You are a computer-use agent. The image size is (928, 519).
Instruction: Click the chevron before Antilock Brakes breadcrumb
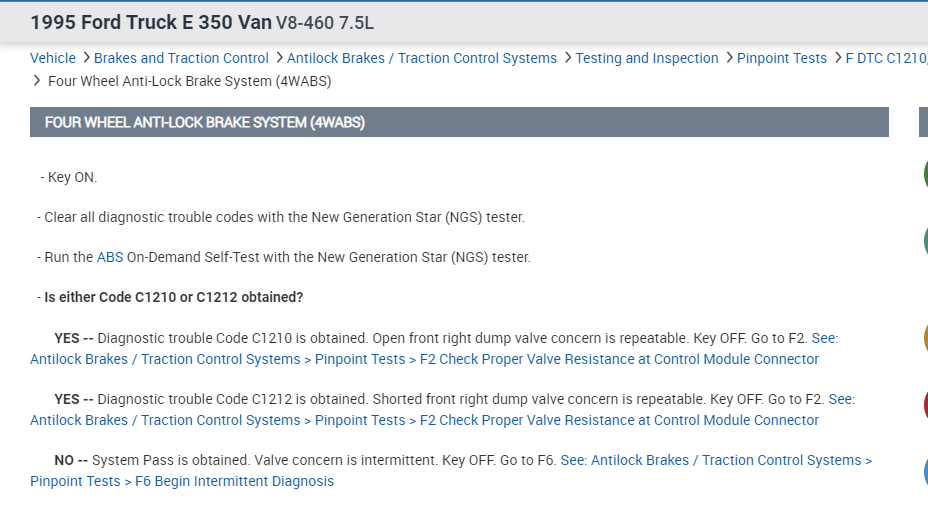pos(278,58)
